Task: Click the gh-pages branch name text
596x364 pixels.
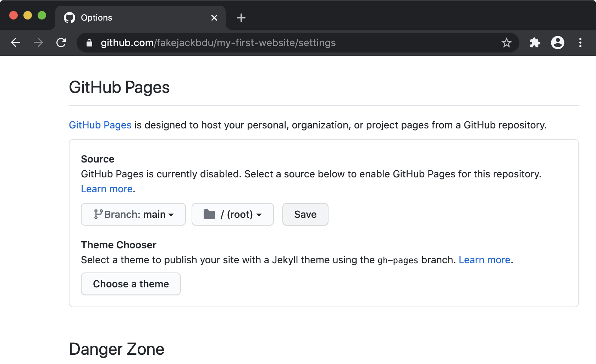Action: coord(398,260)
